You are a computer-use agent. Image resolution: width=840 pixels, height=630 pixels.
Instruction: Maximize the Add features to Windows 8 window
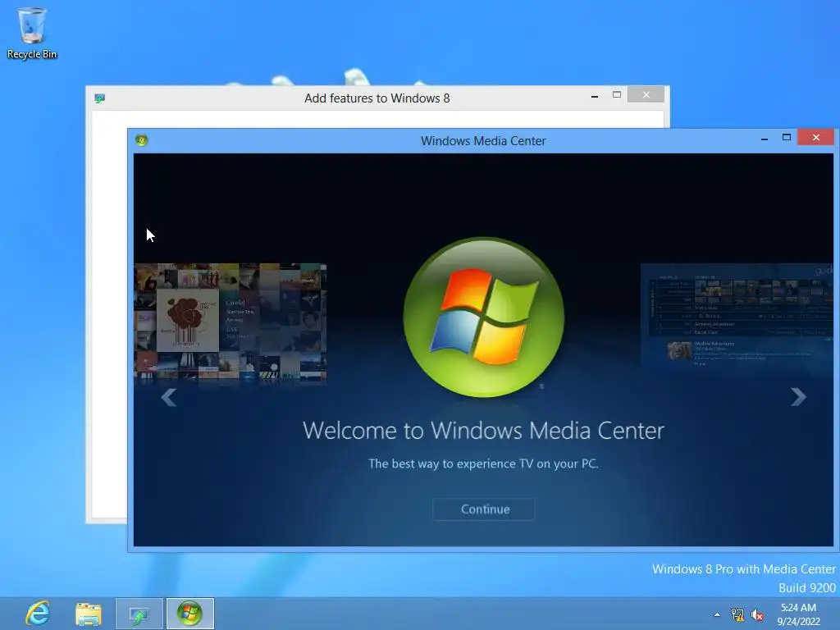pyautogui.click(x=617, y=95)
